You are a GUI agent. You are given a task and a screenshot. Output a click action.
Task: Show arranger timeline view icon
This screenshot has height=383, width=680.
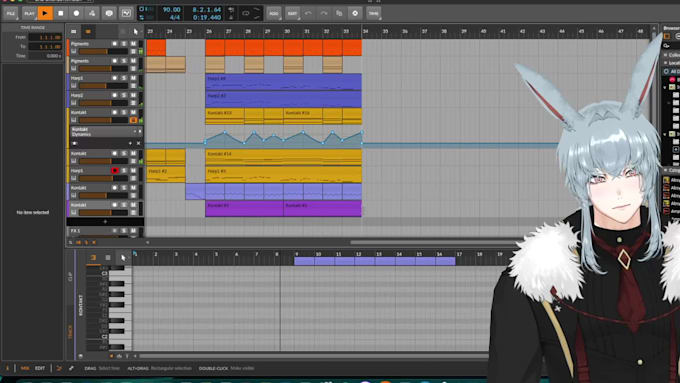74,31
